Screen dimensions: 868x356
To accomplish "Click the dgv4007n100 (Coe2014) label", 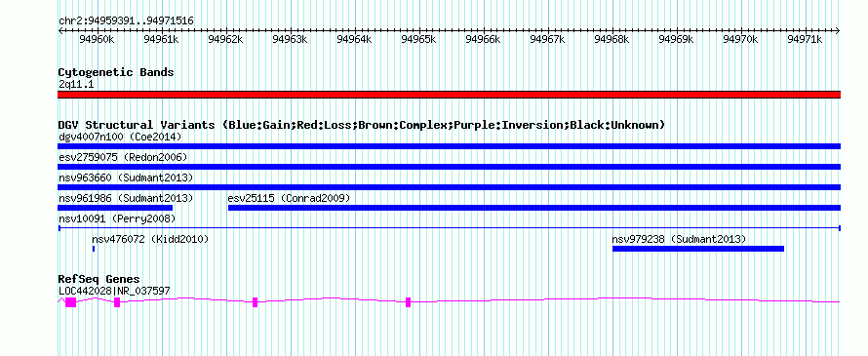I will [120, 137].
